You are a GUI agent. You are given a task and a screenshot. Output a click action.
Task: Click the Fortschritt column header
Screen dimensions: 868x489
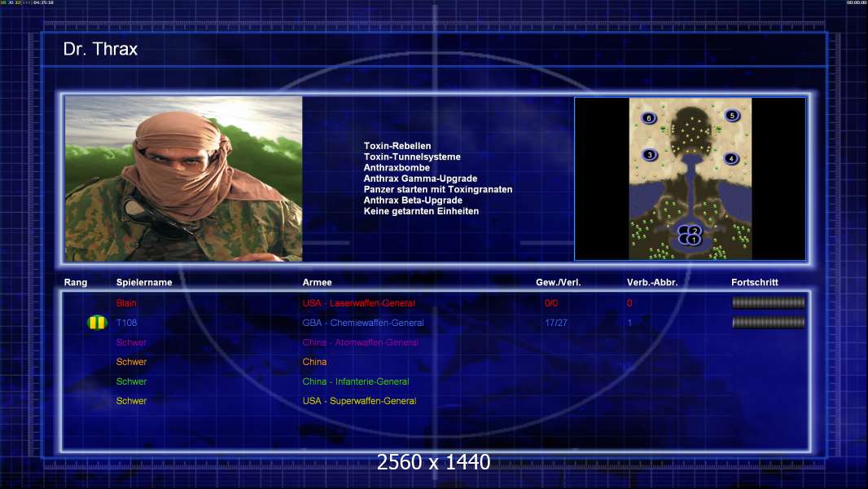(x=755, y=283)
